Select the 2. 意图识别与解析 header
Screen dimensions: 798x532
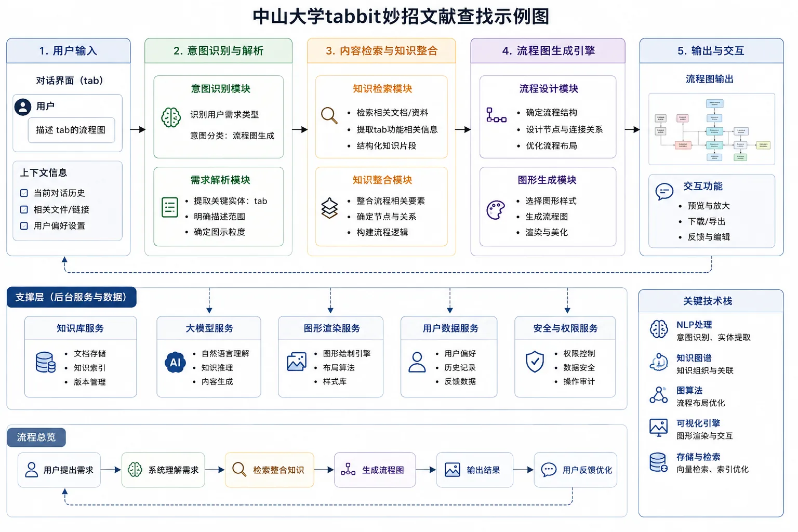pyautogui.click(x=218, y=51)
